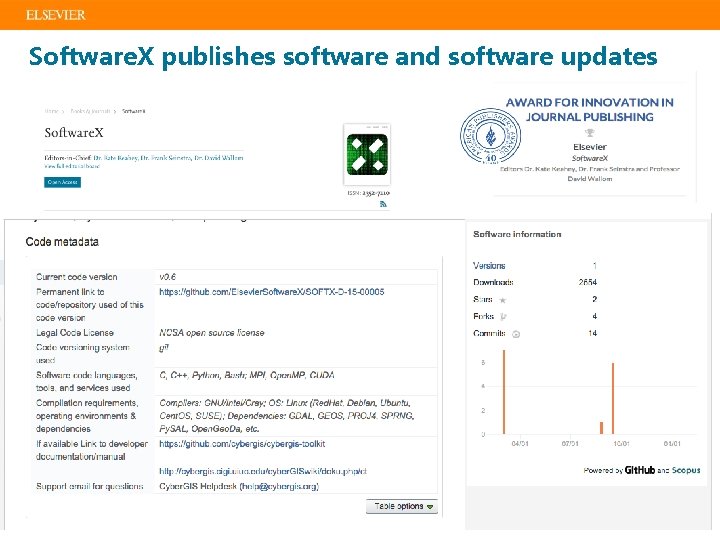Open the ElsevierSoftwareX SOFTX-D-15-00005 GitHub link
Image resolution: width=720 pixels, height=540 pixels.
point(271,292)
